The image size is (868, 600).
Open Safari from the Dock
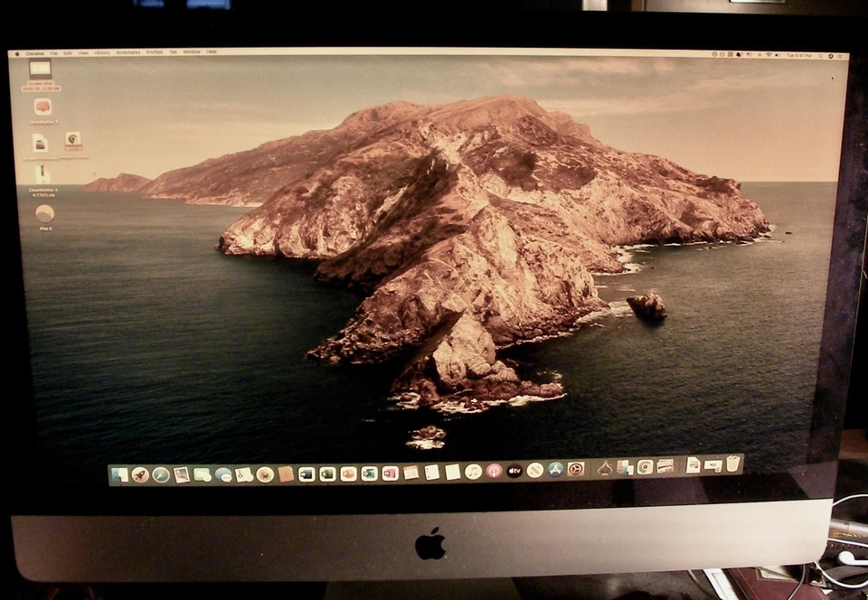point(159,472)
